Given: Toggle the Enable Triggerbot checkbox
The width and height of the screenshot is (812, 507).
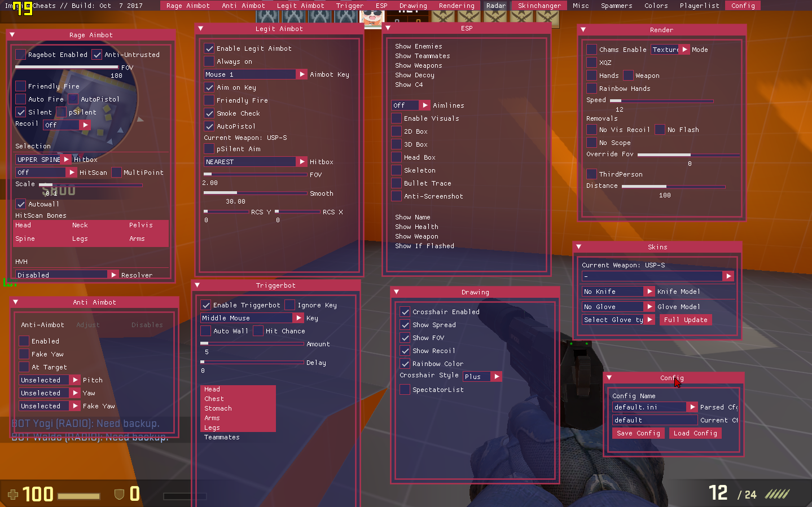Looking at the screenshot, I should pyautogui.click(x=205, y=305).
